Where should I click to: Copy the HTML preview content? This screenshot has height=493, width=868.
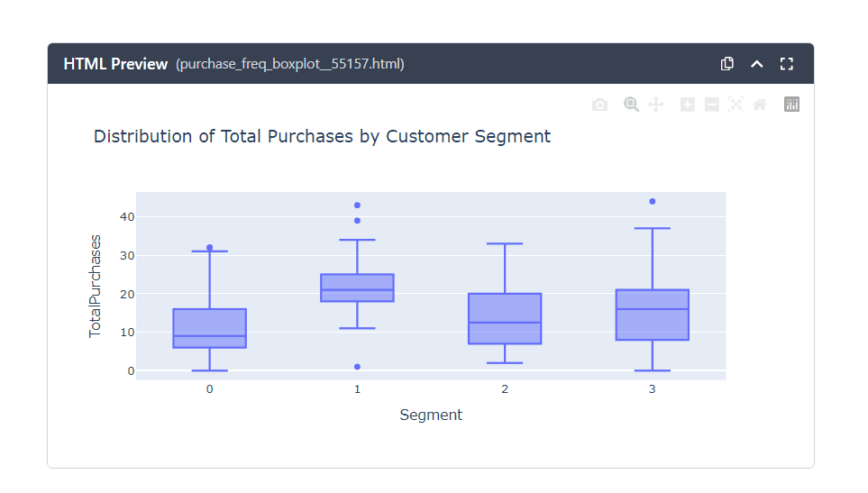pos(727,64)
